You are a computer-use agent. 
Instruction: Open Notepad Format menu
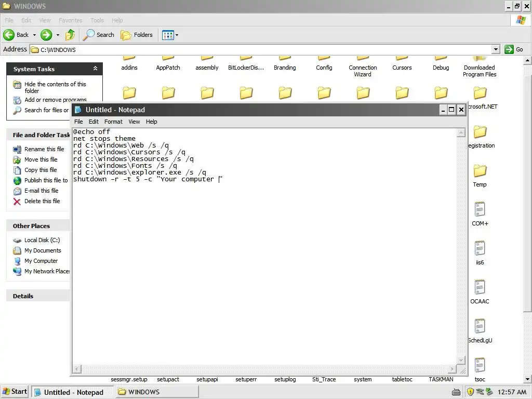click(113, 122)
